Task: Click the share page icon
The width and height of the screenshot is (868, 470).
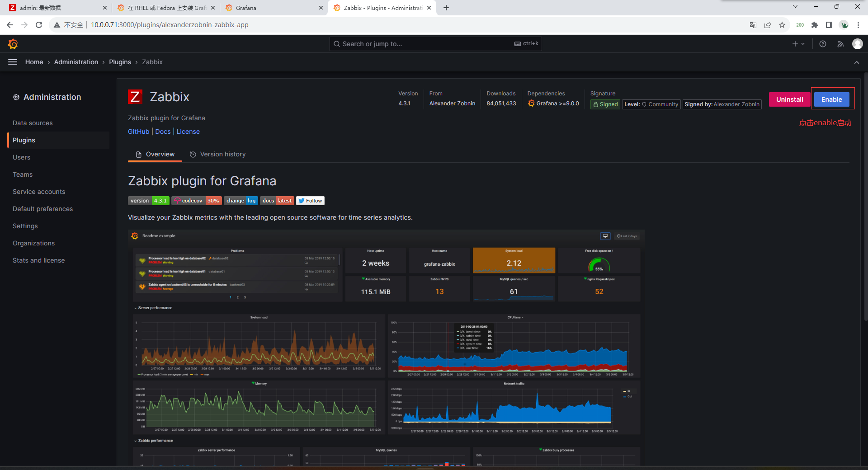Action: pos(768,25)
